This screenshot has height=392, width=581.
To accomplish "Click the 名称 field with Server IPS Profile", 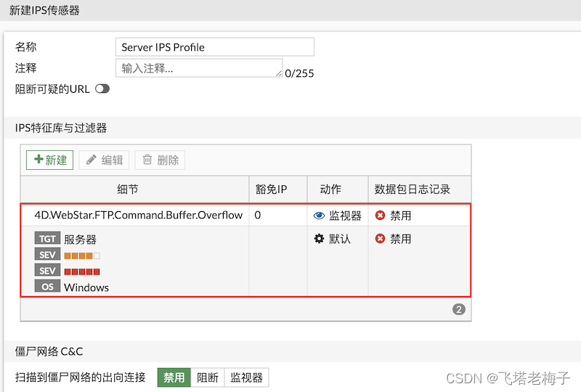I will pos(214,47).
